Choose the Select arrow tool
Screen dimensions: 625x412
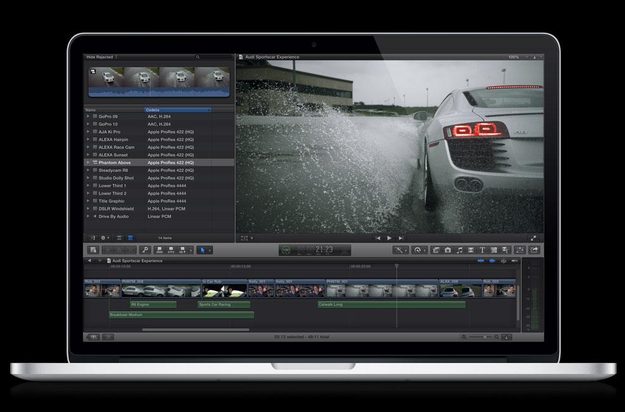202,250
